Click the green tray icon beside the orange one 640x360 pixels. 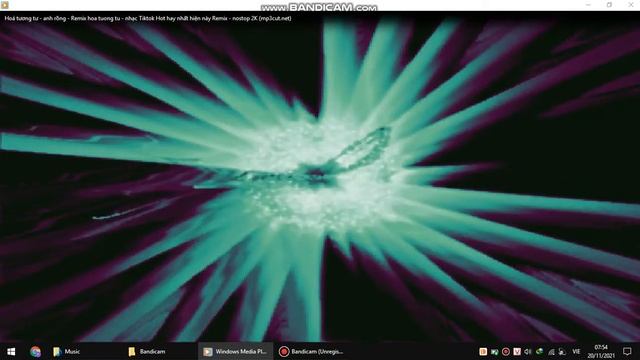click(x=494, y=351)
